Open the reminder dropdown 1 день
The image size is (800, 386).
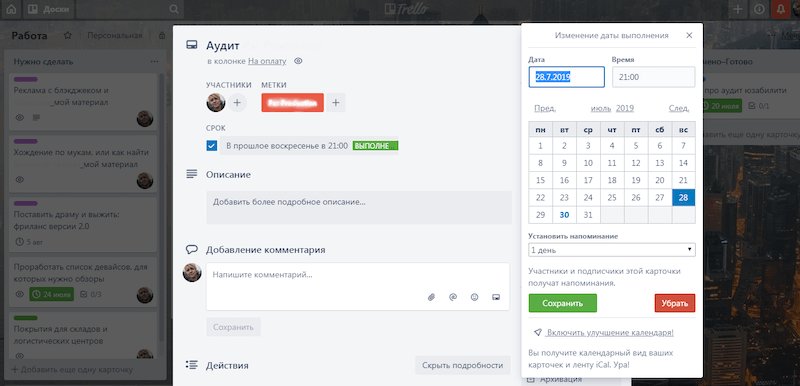[x=612, y=250]
